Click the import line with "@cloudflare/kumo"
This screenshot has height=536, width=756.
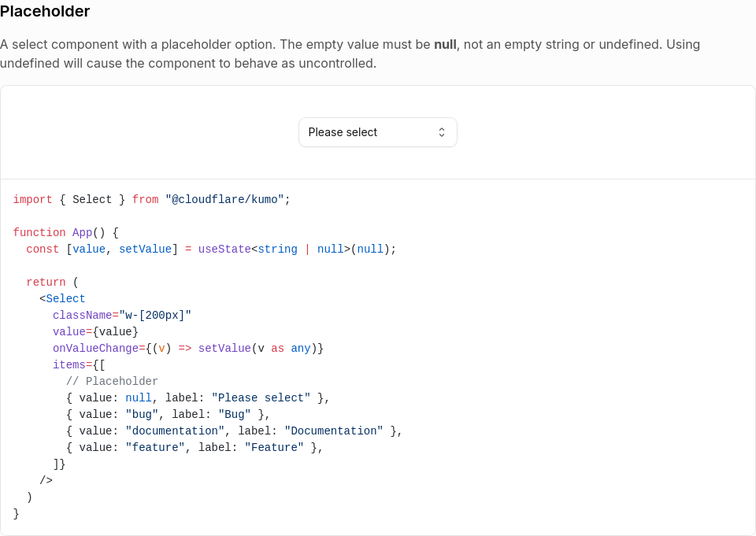click(151, 200)
